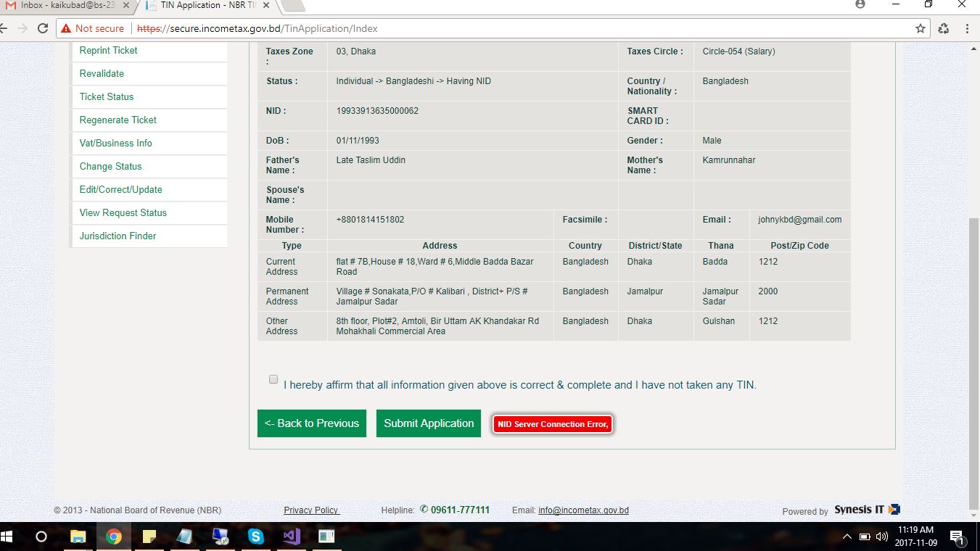Open File Explorer from the taskbar
Viewport: 980px width, 551px height.
(78, 536)
